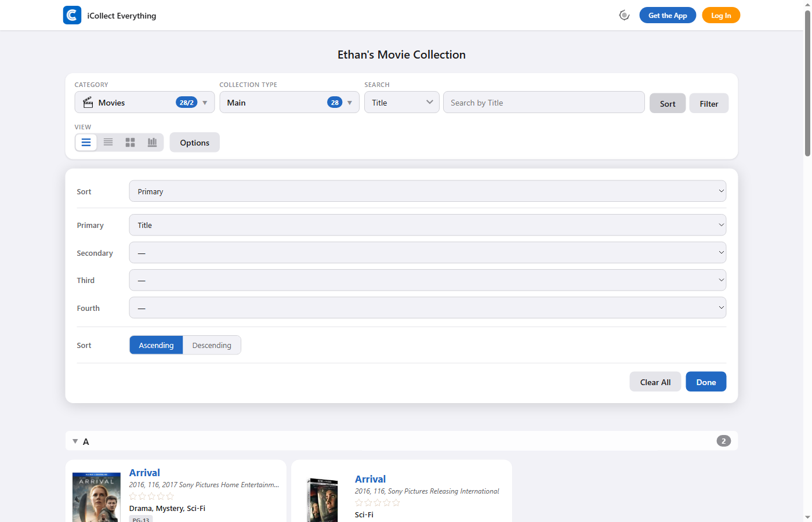Click the Search by Title input field

coord(543,103)
